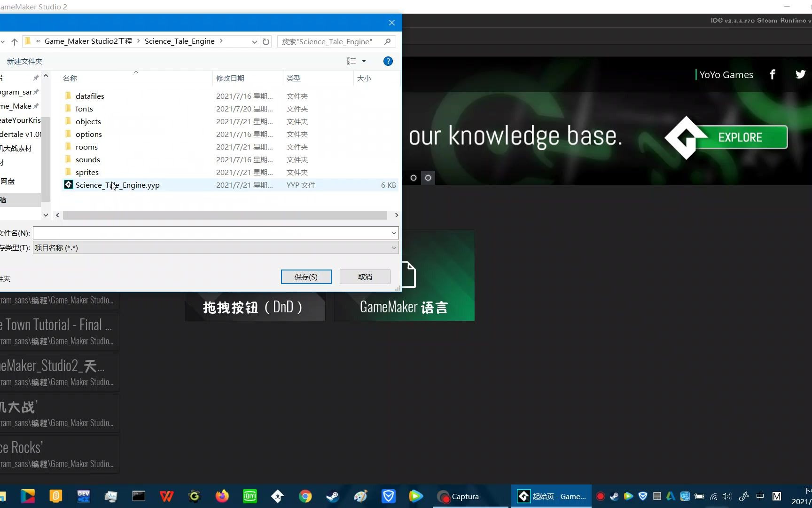Click navigation pane scroll up arrow
Viewport: 812px width, 508px height.
[46, 76]
